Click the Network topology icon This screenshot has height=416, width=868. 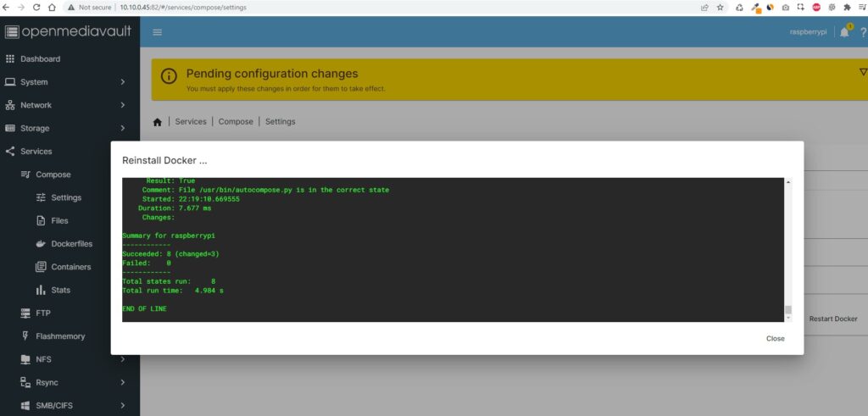(10, 105)
